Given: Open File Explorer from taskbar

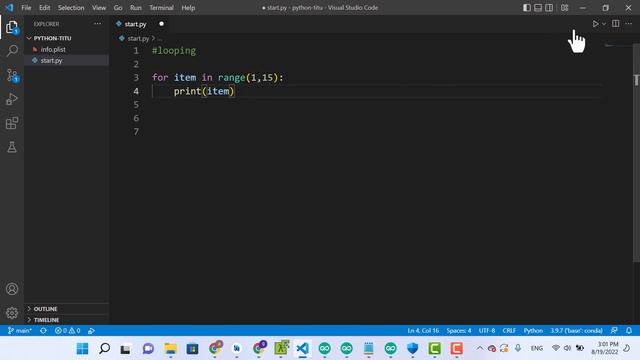Looking at the screenshot, I should coord(170,349).
